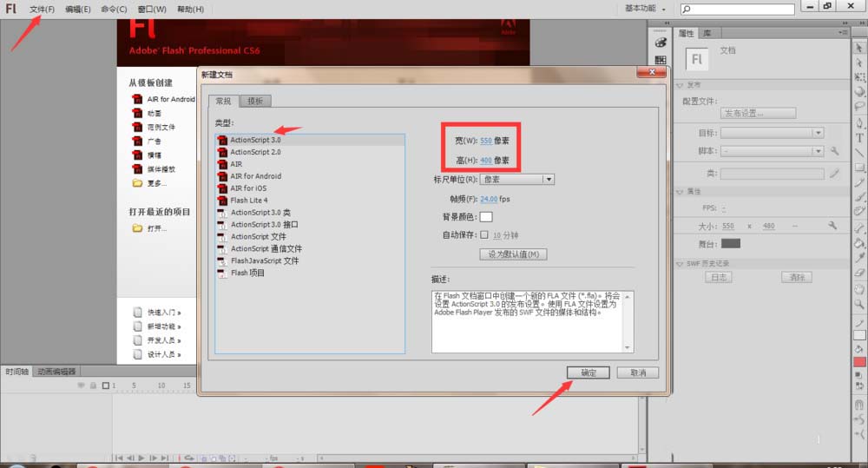Switch to the Library tab
This screenshot has width=868, height=468.
[x=707, y=33]
